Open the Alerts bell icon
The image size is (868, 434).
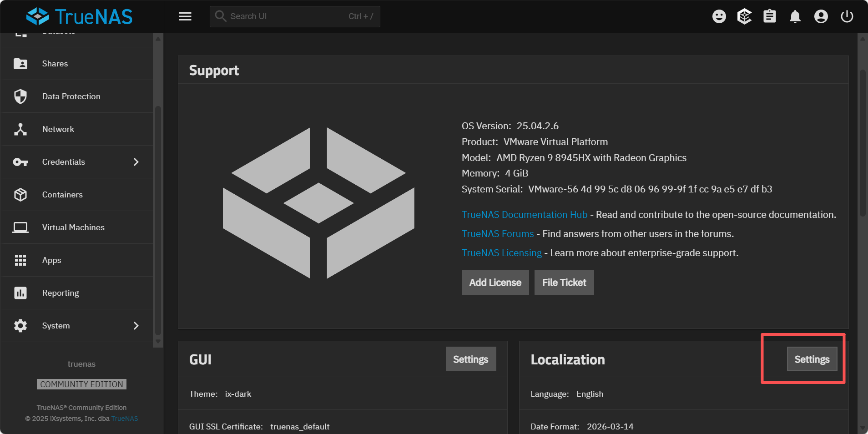(795, 17)
